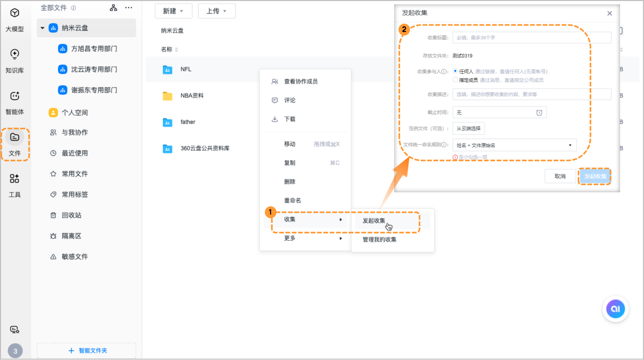Click the floating AI assistant button

pyautogui.click(x=616, y=309)
